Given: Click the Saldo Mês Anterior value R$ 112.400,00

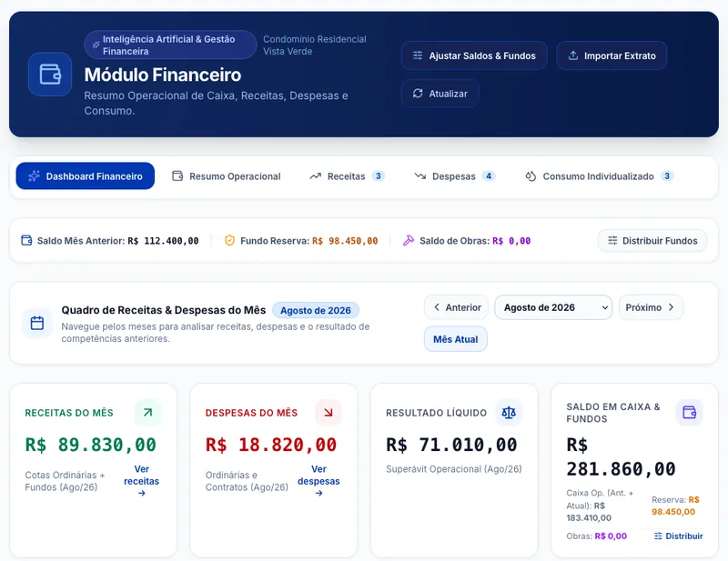Looking at the screenshot, I should click(x=163, y=241).
